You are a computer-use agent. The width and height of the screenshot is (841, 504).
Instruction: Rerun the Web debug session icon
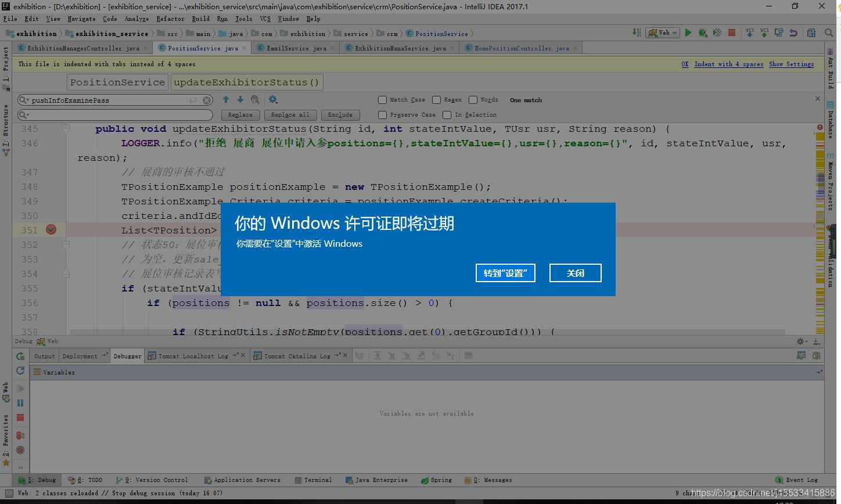click(20, 356)
